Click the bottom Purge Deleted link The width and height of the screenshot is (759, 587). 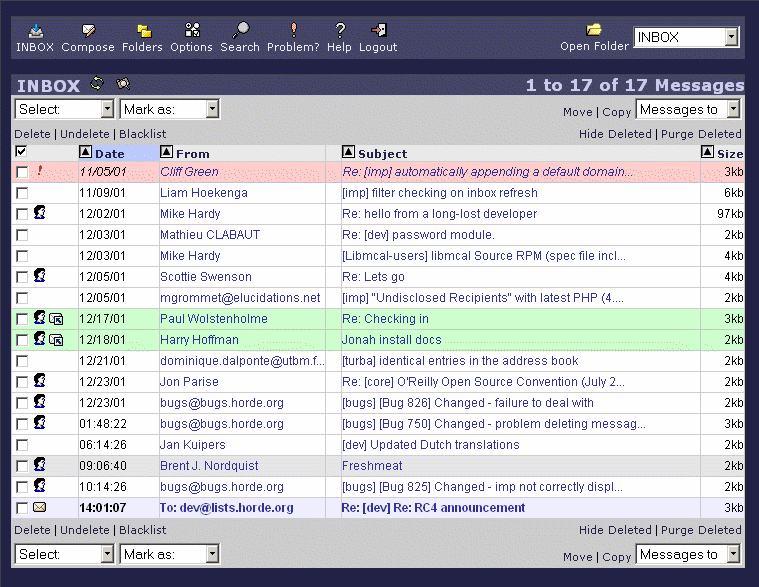coord(701,530)
